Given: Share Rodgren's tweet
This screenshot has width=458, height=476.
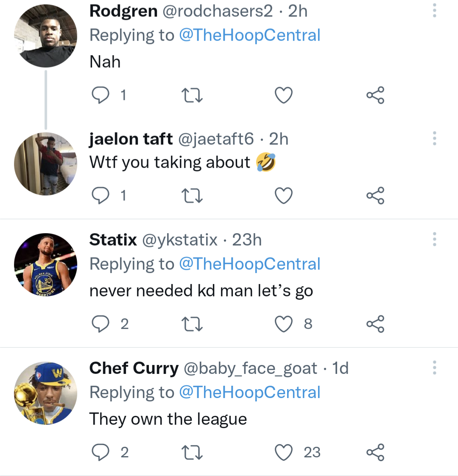Looking at the screenshot, I should [x=375, y=95].
